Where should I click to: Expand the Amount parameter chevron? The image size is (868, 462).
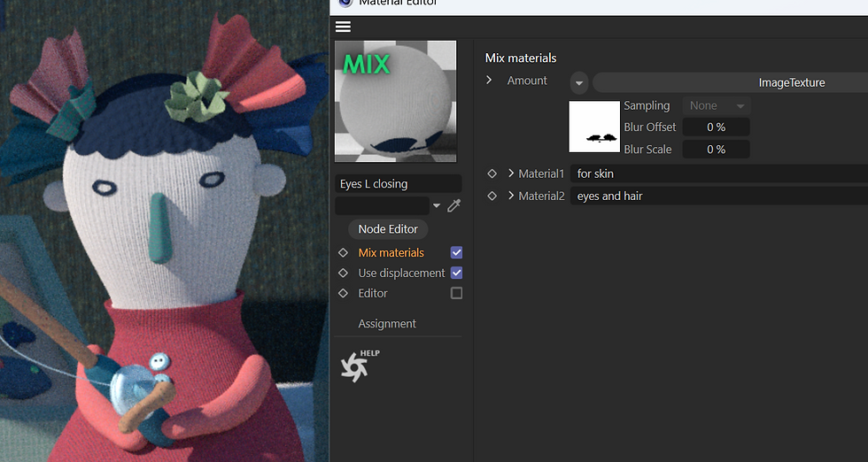point(489,81)
